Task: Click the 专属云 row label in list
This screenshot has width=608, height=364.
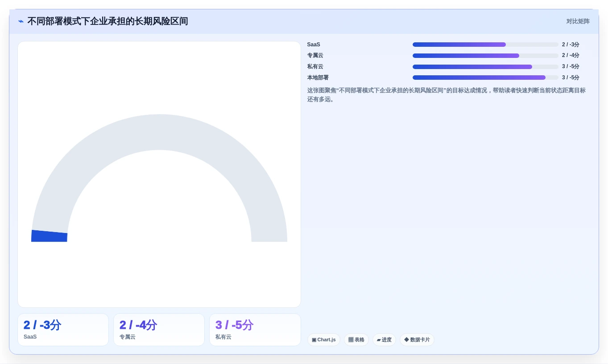Action: coord(315,56)
